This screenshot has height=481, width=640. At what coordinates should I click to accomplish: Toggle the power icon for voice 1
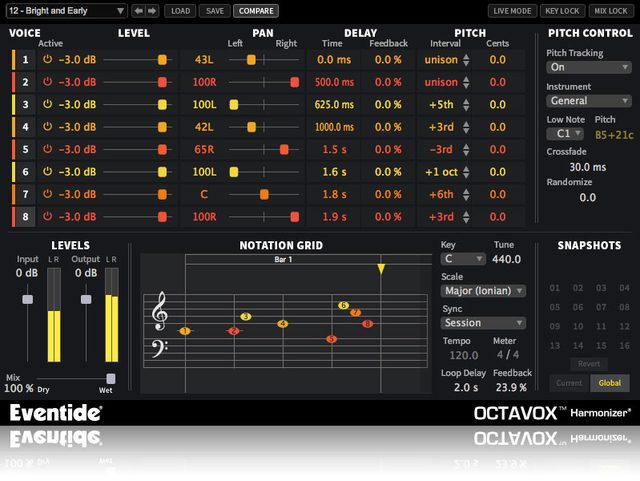click(x=48, y=59)
